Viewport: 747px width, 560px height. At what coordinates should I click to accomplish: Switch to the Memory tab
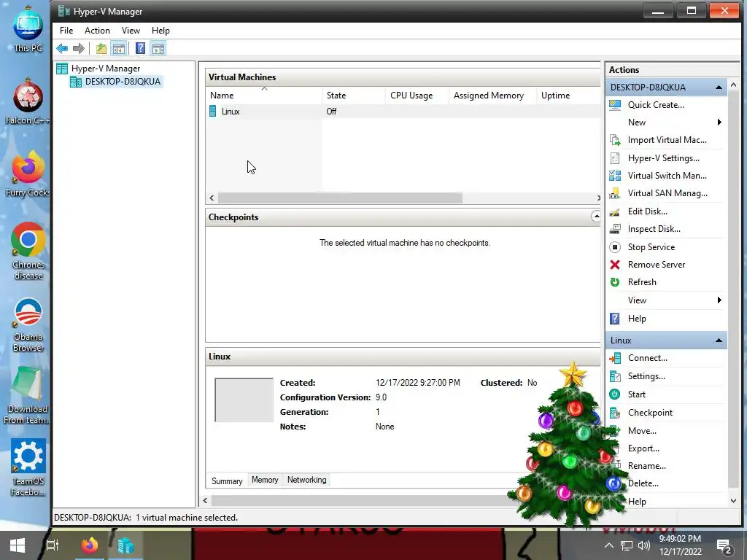click(x=265, y=480)
